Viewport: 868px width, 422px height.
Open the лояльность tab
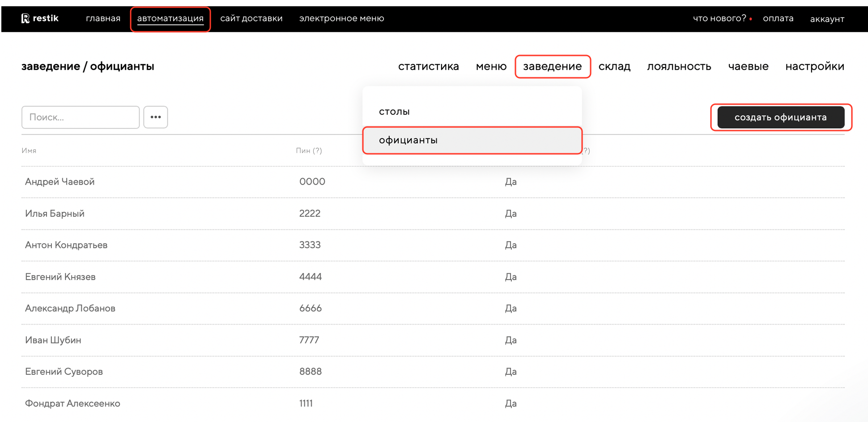[x=679, y=67]
